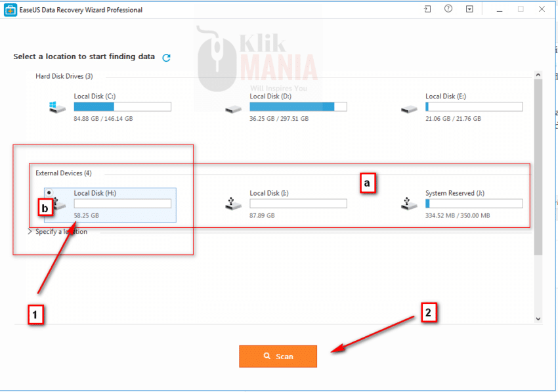Select the Local Disk (E:) label
Image resolution: width=558 pixels, height=392 pixels.
(446, 96)
